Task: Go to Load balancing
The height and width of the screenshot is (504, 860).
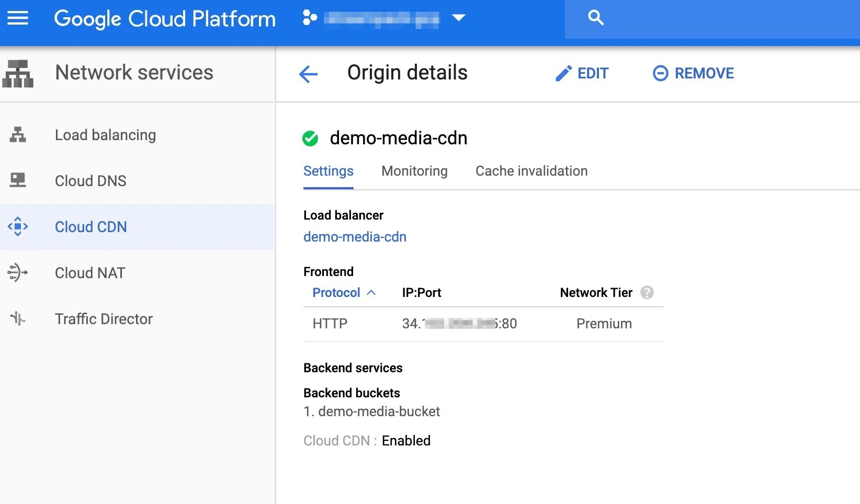Action: pyautogui.click(x=105, y=135)
